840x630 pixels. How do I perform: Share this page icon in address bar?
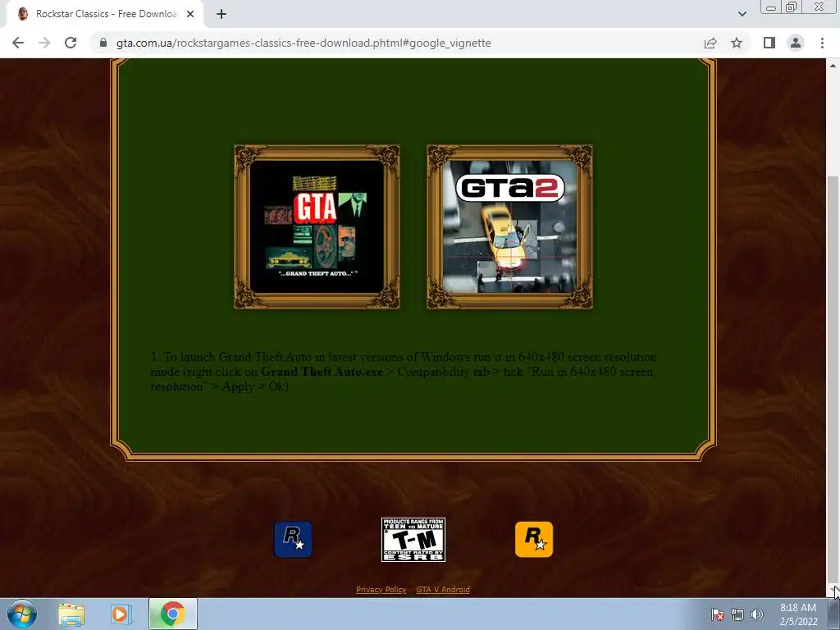click(710, 43)
